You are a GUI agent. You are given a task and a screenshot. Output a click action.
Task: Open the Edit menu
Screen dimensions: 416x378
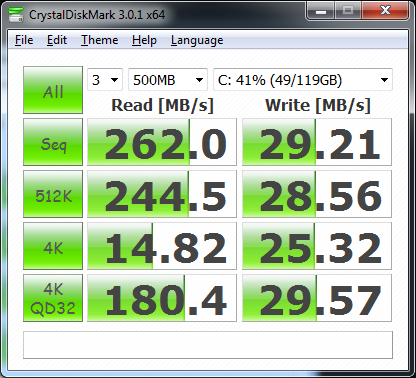[57, 40]
